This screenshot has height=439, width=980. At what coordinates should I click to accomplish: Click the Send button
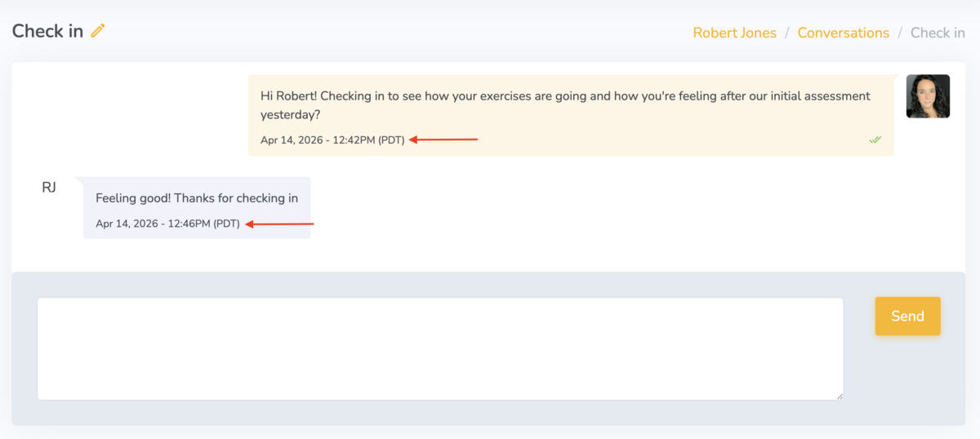click(907, 316)
